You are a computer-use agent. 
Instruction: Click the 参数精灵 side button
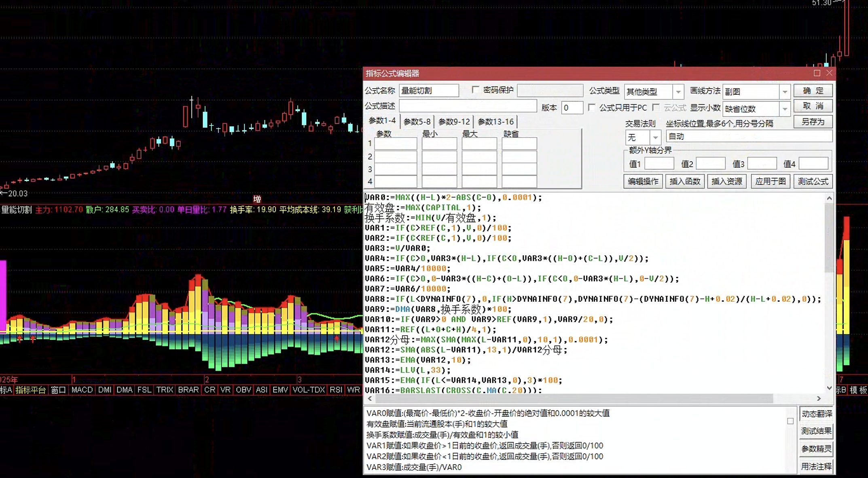(x=817, y=449)
